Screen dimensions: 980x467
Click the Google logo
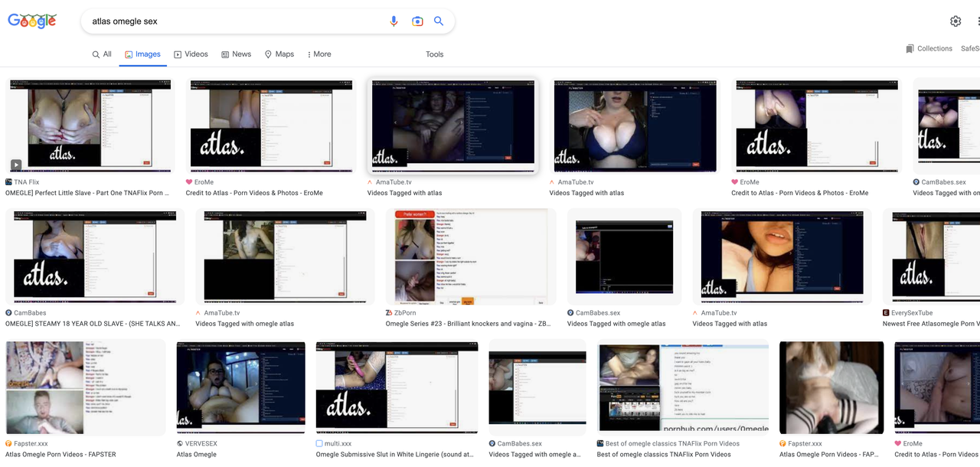point(32,21)
